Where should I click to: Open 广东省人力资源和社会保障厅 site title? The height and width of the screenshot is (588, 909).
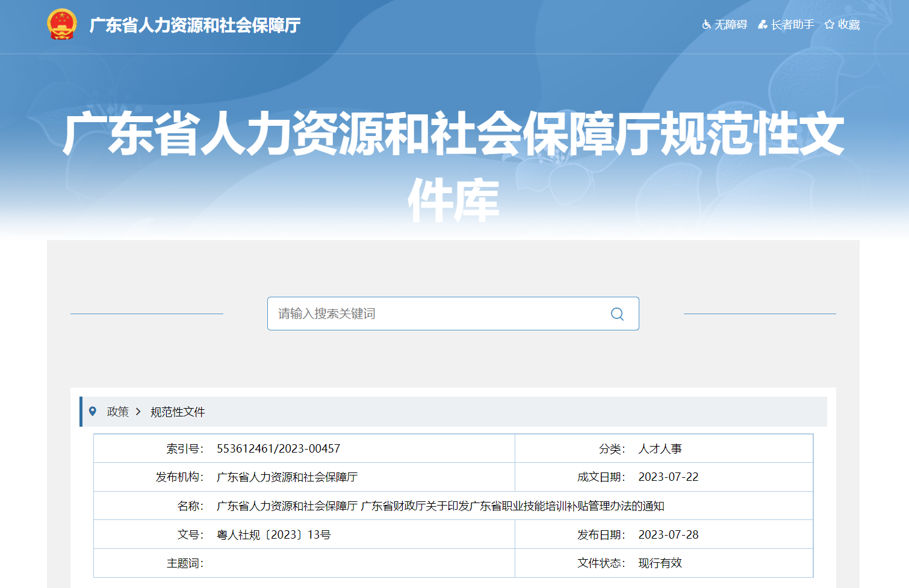pyautogui.click(x=195, y=25)
